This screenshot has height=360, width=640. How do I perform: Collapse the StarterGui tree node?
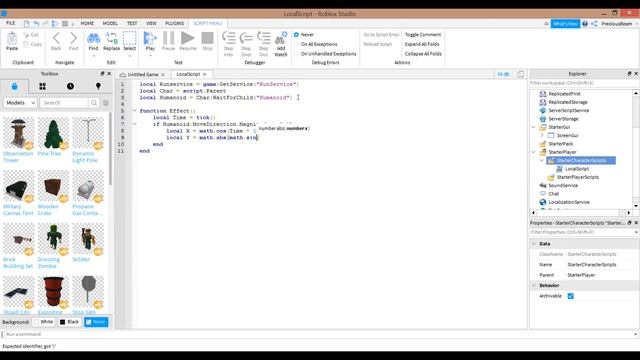click(533, 127)
